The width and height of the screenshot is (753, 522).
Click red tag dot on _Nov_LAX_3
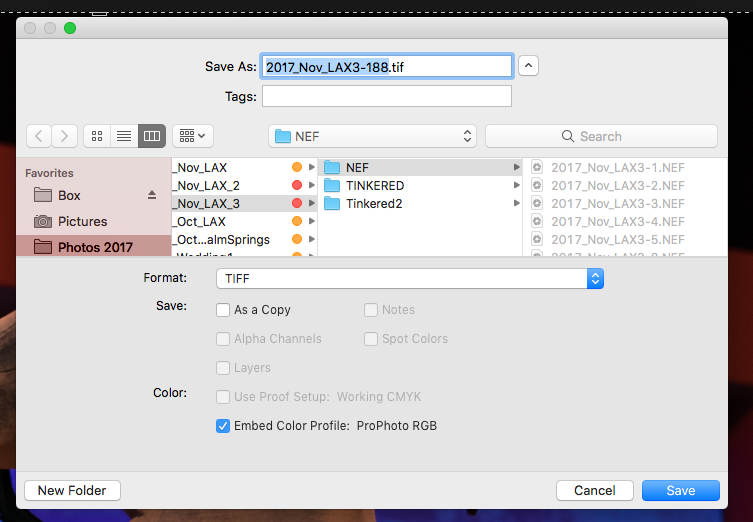[297, 203]
